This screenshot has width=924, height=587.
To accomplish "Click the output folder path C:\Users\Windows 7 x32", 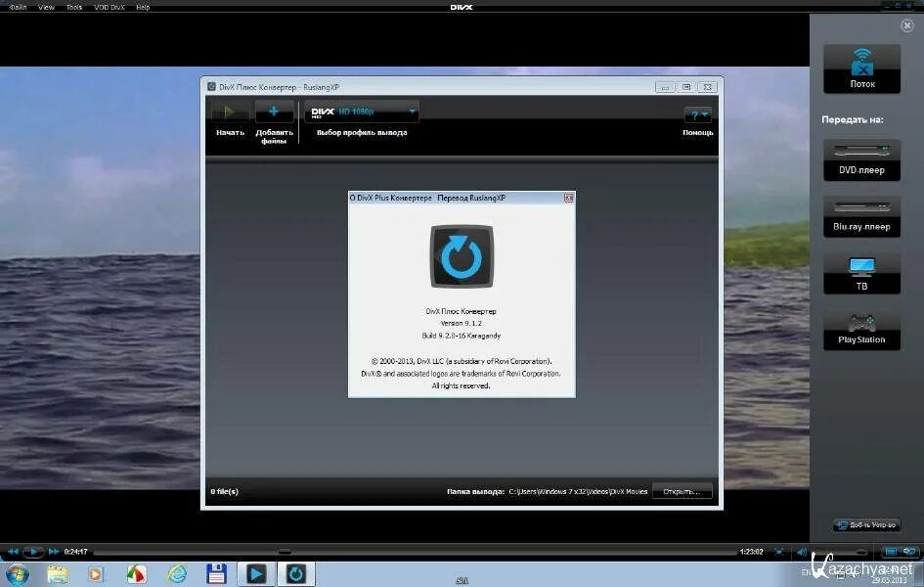I will 578,491.
